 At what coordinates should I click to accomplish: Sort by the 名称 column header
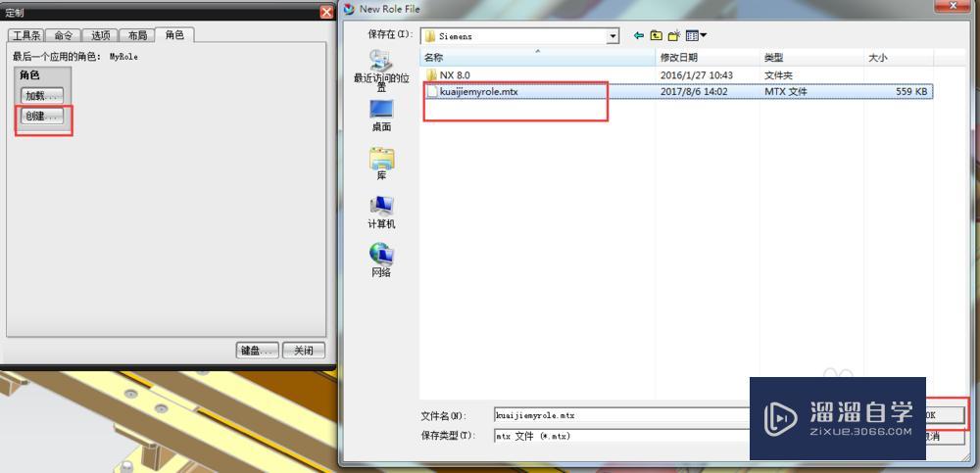tap(538, 58)
